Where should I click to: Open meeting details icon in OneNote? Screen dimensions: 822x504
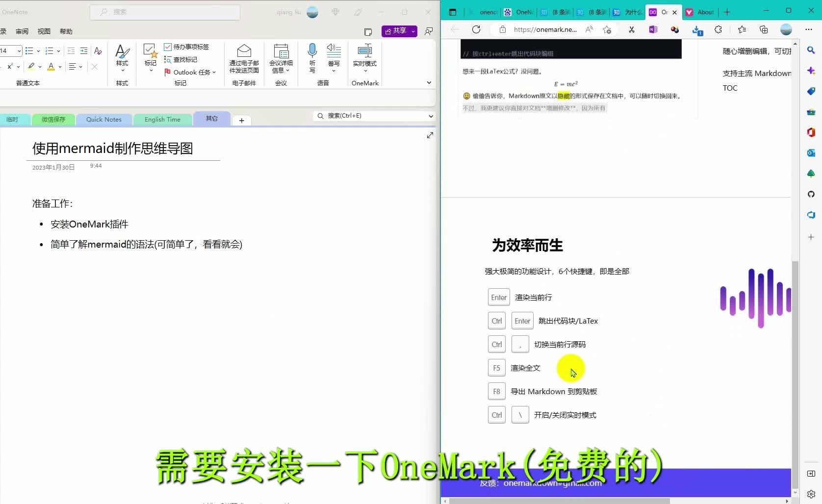[281, 50]
